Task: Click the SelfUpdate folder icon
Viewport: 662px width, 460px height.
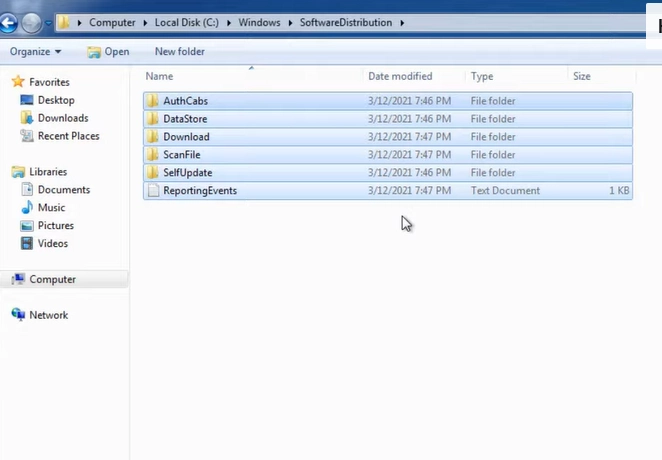Action: point(152,173)
